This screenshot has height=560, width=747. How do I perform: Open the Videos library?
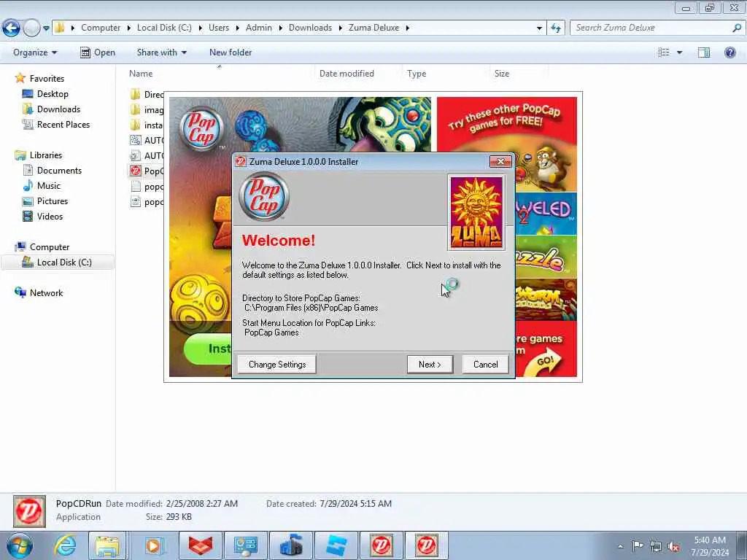point(50,216)
